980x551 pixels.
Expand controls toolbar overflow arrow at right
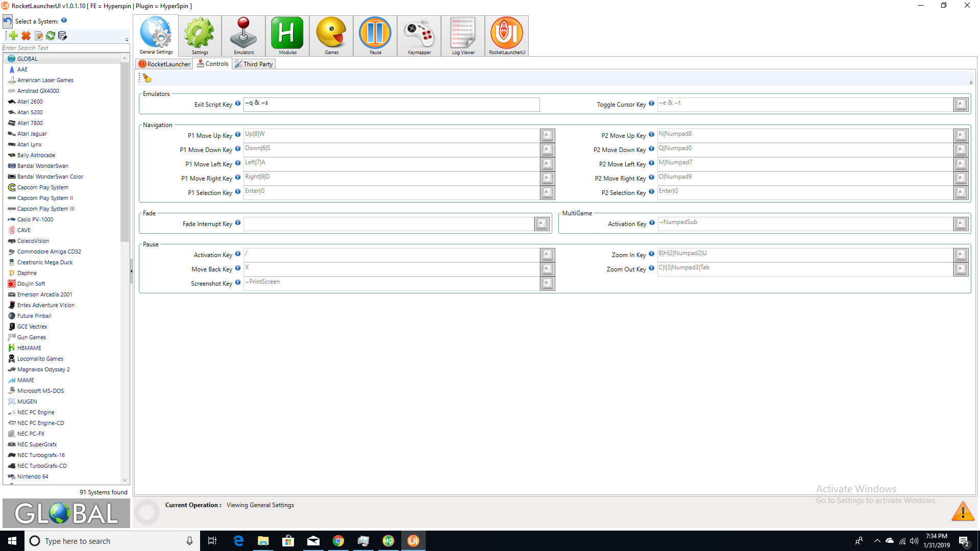click(971, 83)
